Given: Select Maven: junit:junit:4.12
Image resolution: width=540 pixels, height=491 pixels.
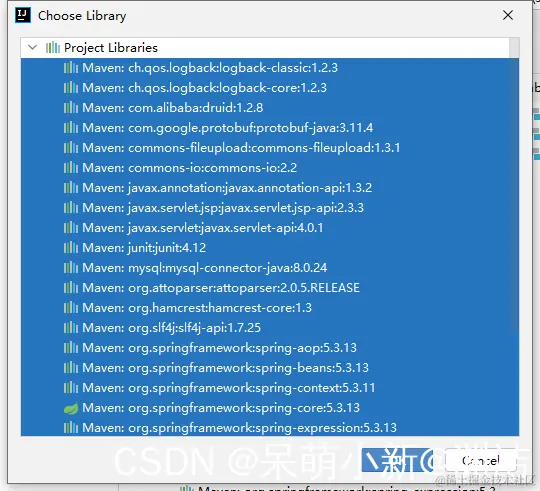Looking at the screenshot, I should 270,248.
